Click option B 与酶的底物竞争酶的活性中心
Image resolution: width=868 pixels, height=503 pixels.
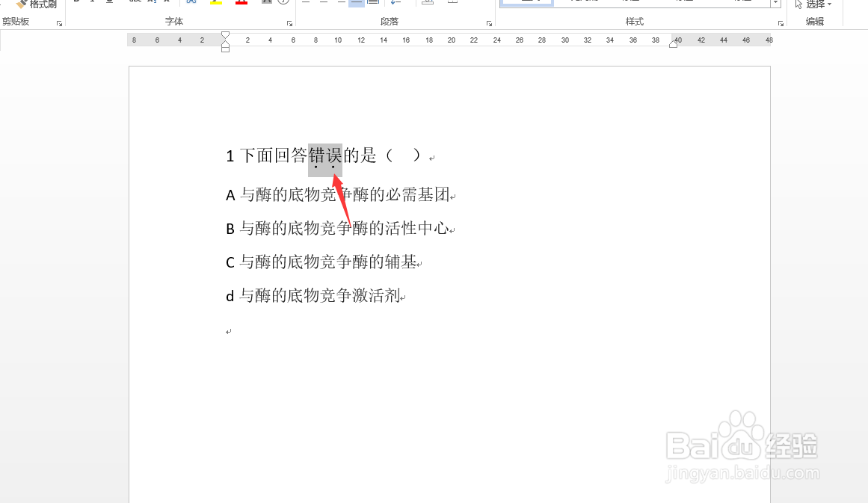pyautogui.click(x=338, y=229)
